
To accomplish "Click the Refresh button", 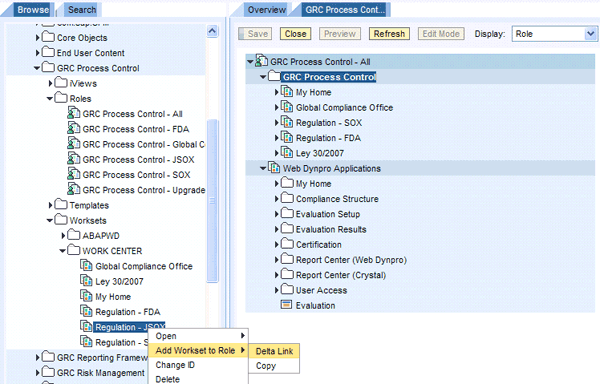I will click(x=389, y=34).
